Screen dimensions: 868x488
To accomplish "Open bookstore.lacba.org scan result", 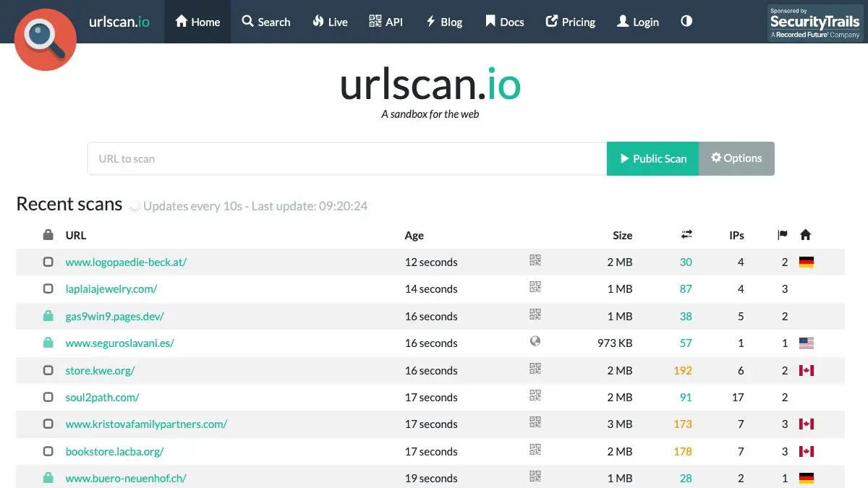I will point(114,451).
